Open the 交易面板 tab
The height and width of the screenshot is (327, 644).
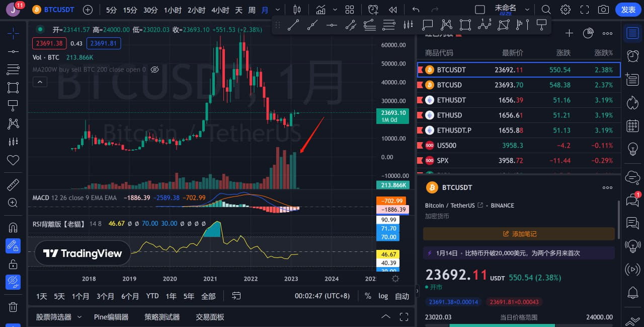coord(210,317)
